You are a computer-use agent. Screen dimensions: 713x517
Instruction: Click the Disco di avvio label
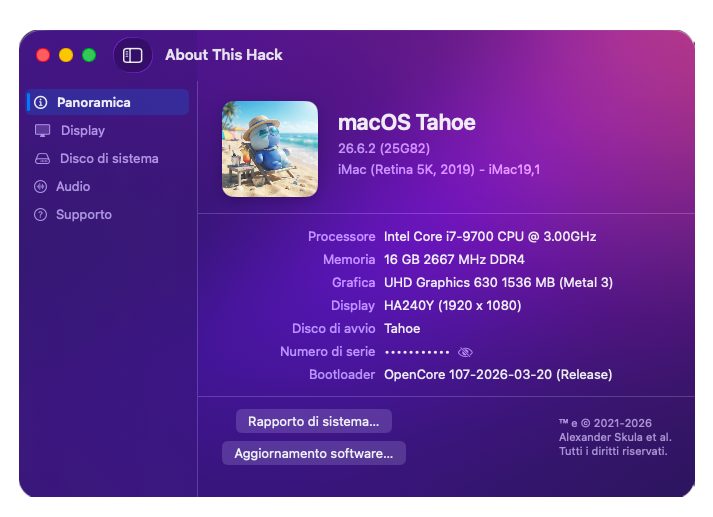[334, 329]
